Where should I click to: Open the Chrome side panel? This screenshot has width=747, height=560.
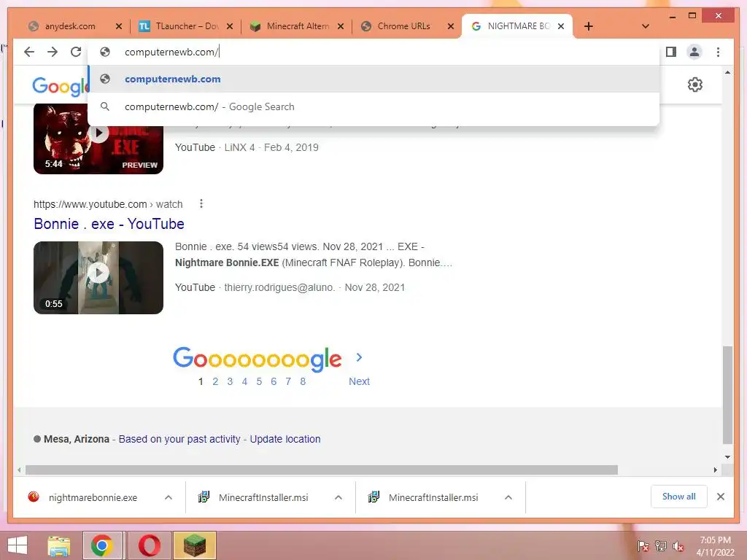click(x=671, y=52)
